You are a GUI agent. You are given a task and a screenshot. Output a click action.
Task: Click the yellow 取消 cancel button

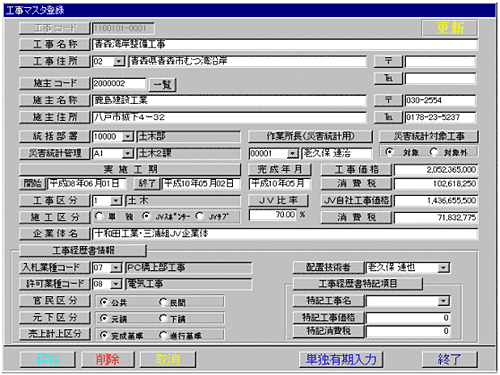tap(168, 359)
